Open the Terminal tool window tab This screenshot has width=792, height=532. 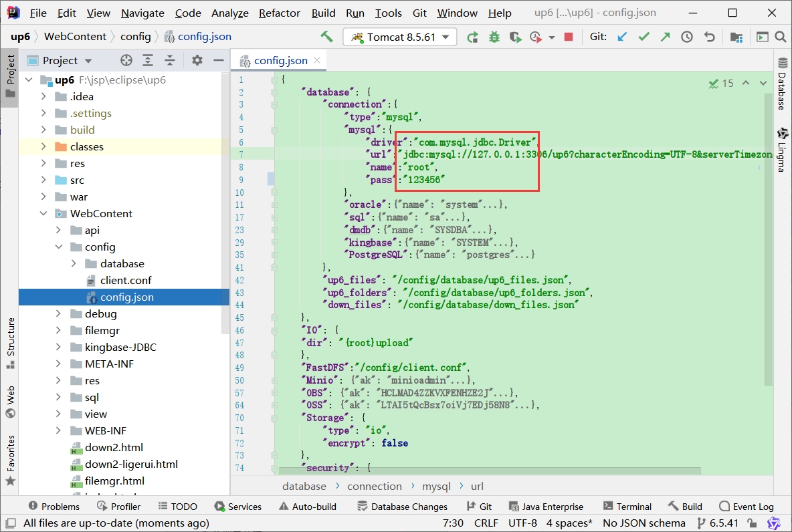(627, 507)
